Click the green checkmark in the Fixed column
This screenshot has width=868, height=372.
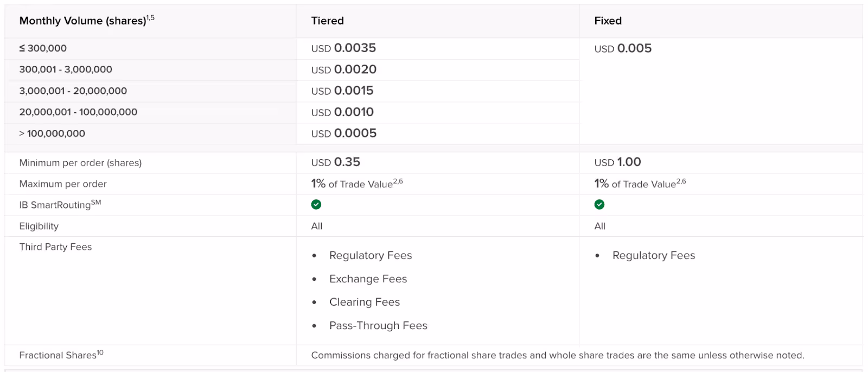599,205
